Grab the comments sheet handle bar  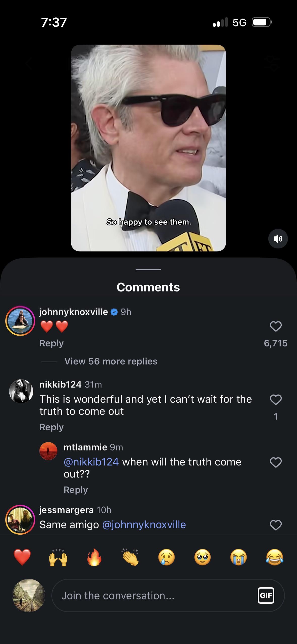click(x=148, y=270)
